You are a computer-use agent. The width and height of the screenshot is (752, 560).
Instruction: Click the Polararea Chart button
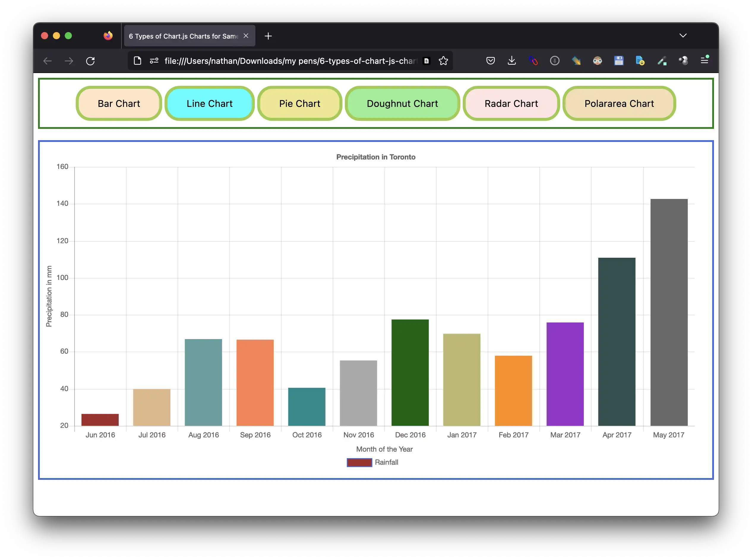(619, 103)
